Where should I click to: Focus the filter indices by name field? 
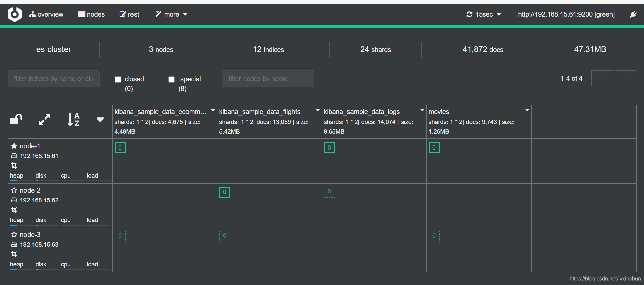point(54,79)
